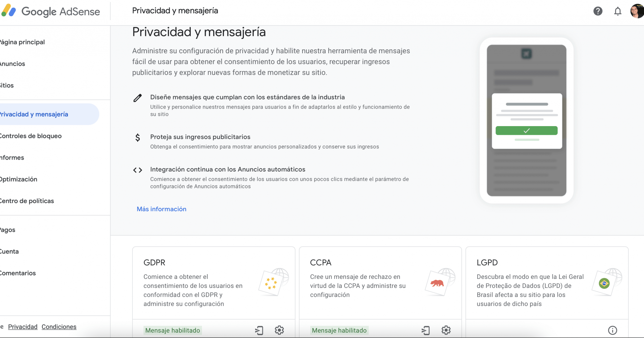The height and width of the screenshot is (338, 644).
Task: Open Optimización in the sidebar
Action: coord(18,179)
